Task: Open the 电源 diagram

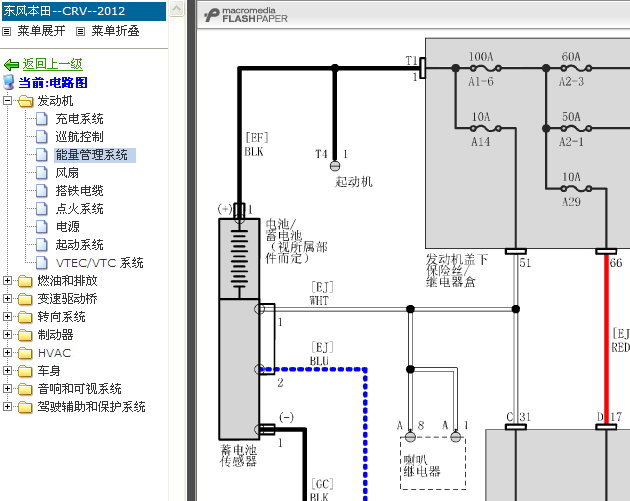Action: pos(68,227)
